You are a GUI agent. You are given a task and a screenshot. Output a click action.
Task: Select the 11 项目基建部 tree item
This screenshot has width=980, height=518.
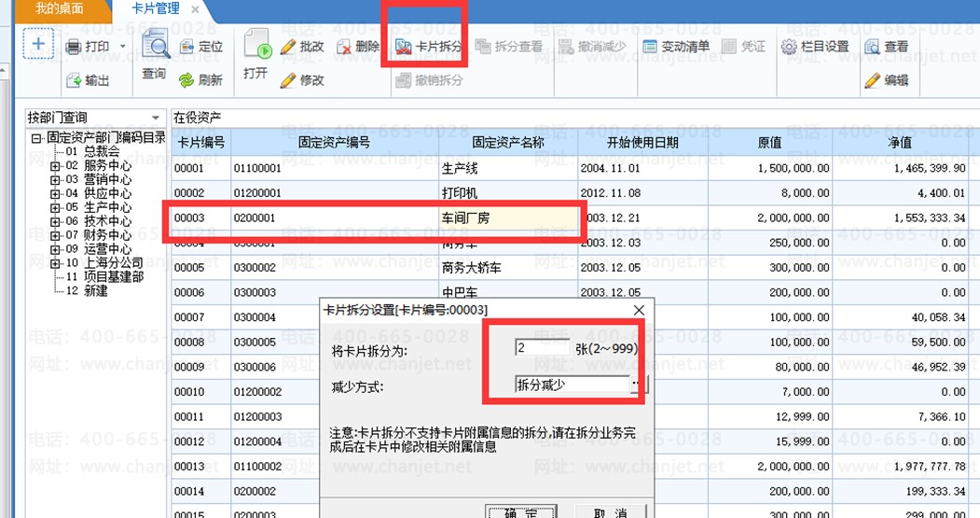point(105,276)
